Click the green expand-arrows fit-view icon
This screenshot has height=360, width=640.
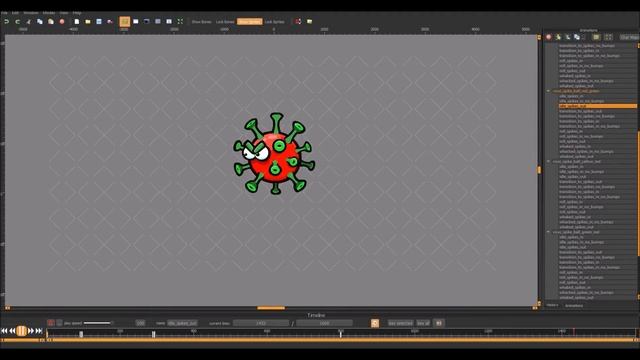(x=180, y=21)
